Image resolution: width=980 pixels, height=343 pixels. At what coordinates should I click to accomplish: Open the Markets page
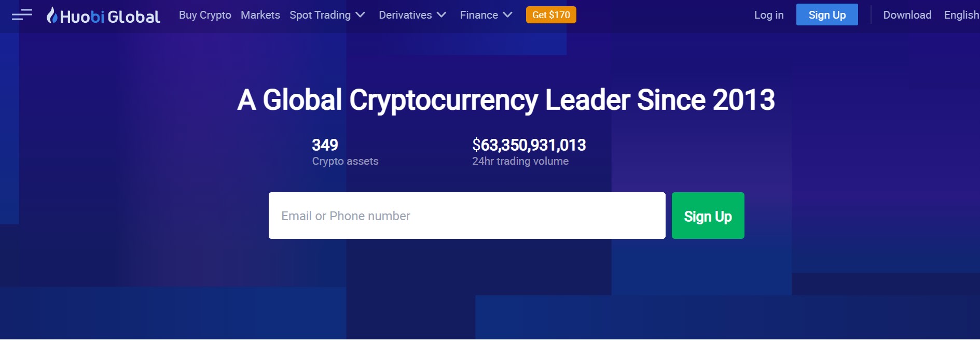click(260, 15)
